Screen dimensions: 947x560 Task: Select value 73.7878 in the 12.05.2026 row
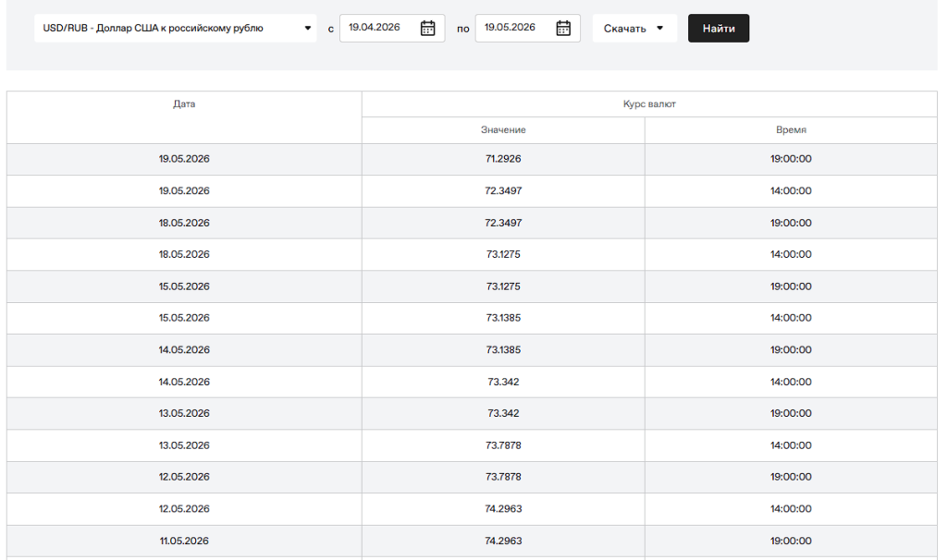pyautogui.click(x=503, y=476)
